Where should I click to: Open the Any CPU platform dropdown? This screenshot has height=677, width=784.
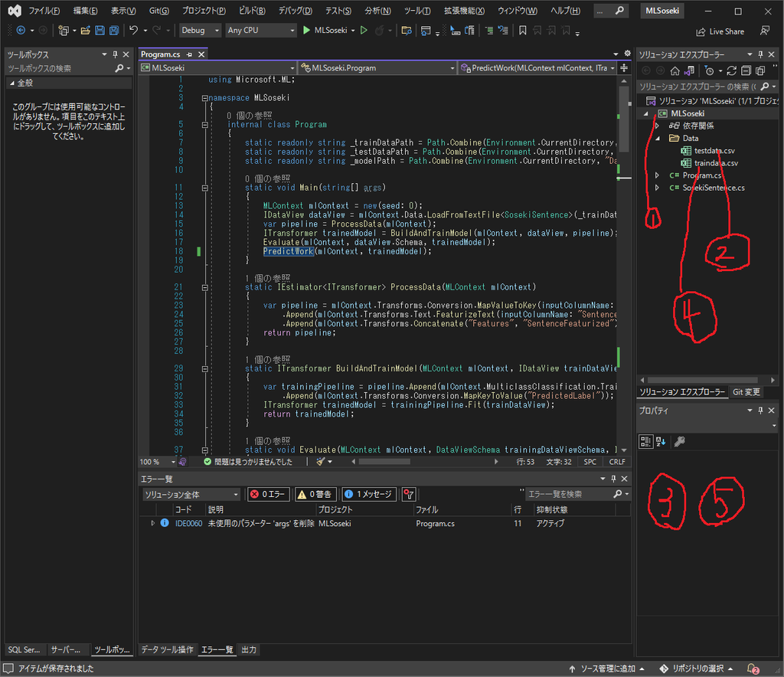pyautogui.click(x=260, y=31)
